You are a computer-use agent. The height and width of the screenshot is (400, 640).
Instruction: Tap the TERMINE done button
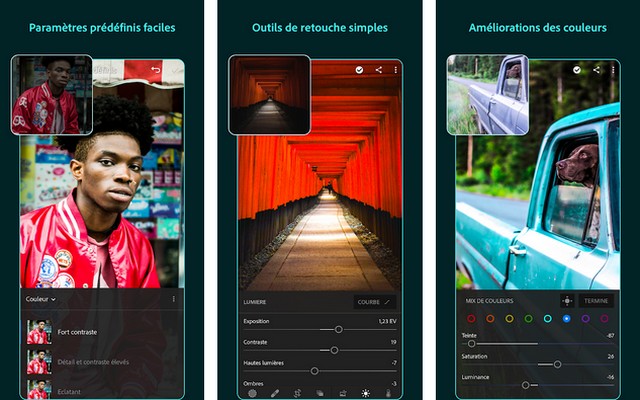click(x=596, y=301)
